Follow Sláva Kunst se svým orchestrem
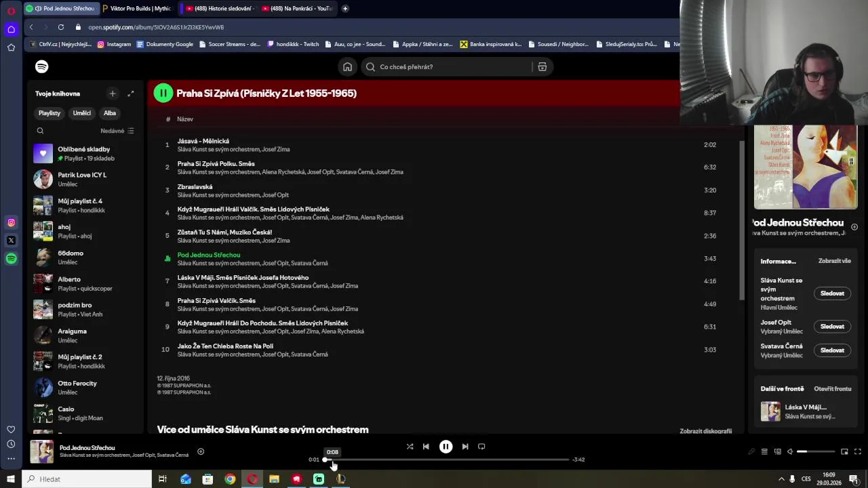 tap(832, 293)
